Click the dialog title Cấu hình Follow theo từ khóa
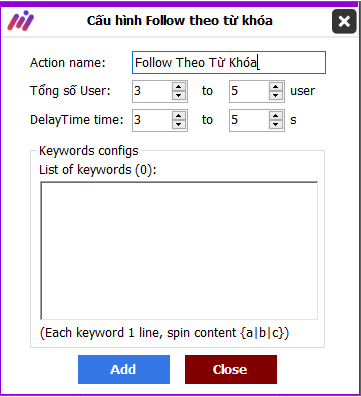The width and height of the screenshot is (361, 397). 180,21
